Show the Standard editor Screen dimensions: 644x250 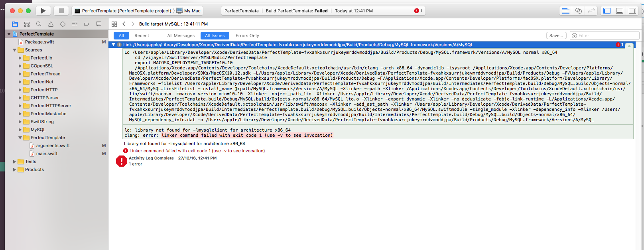point(565,11)
